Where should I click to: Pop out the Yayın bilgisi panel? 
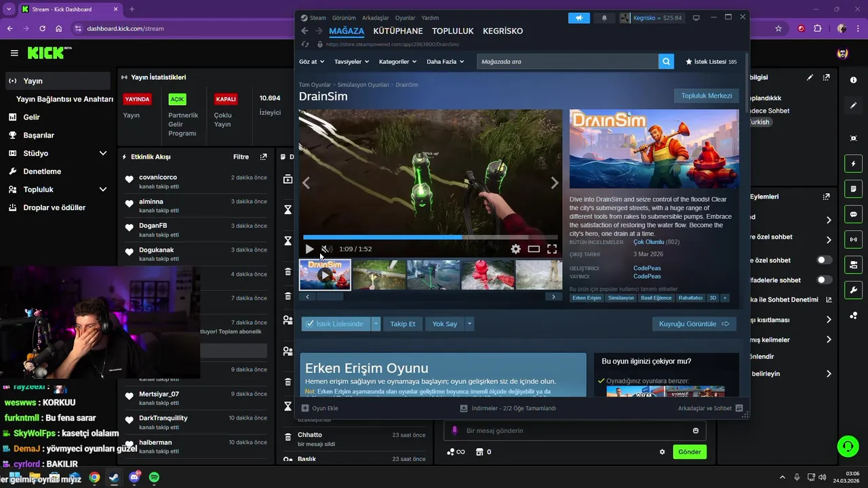(826, 77)
